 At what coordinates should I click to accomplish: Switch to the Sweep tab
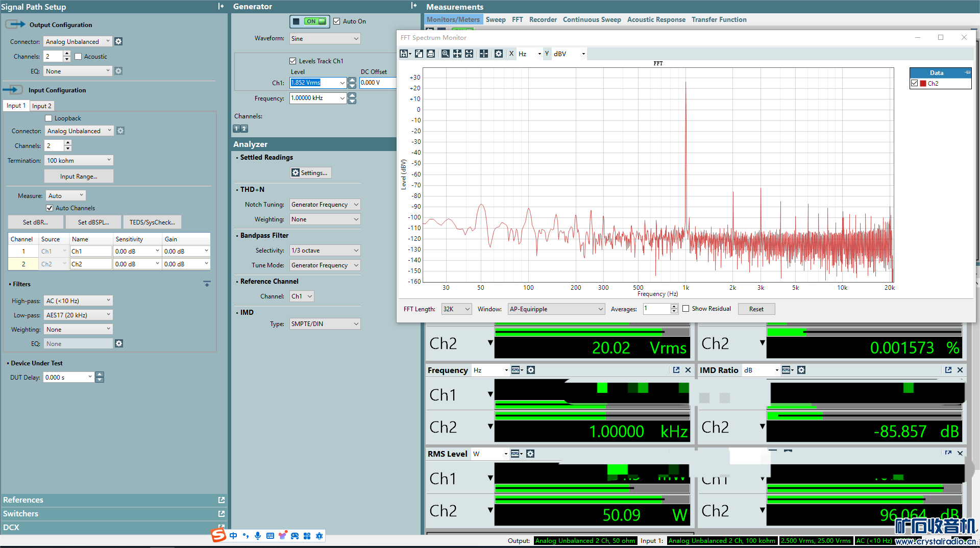coord(496,19)
